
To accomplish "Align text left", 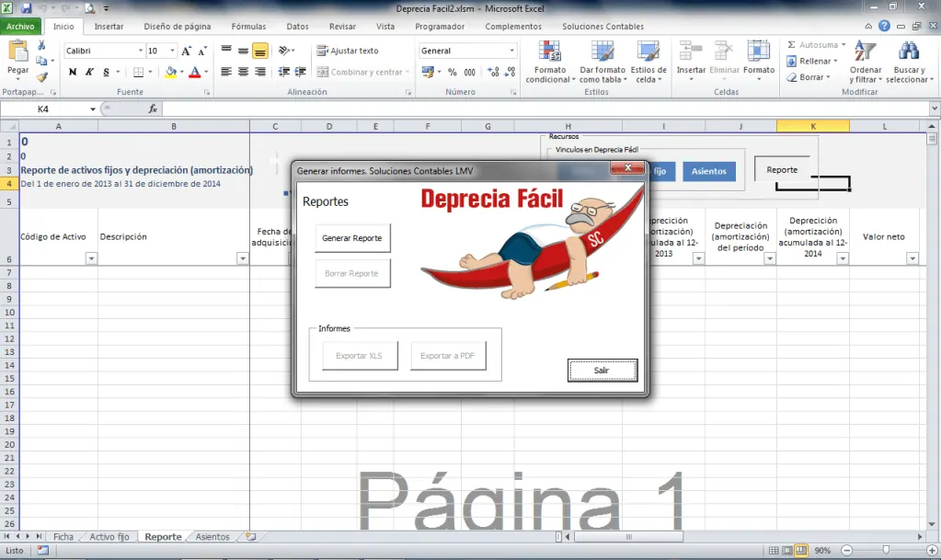I will click(x=226, y=72).
